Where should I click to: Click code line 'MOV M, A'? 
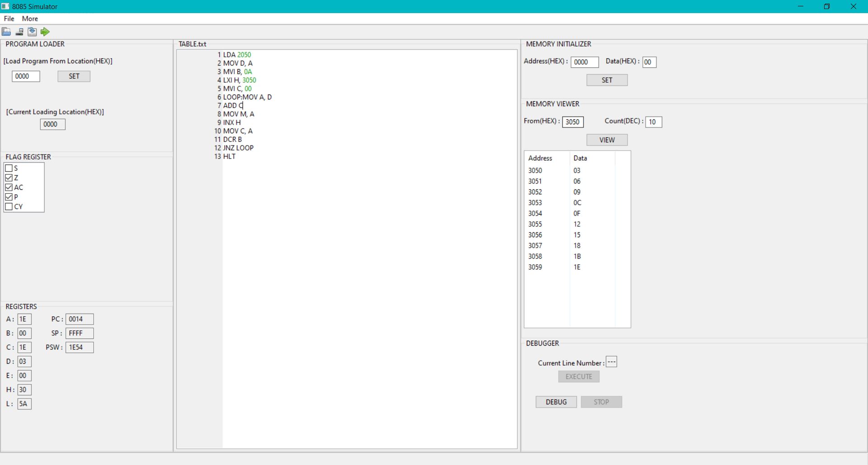(239, 114)
